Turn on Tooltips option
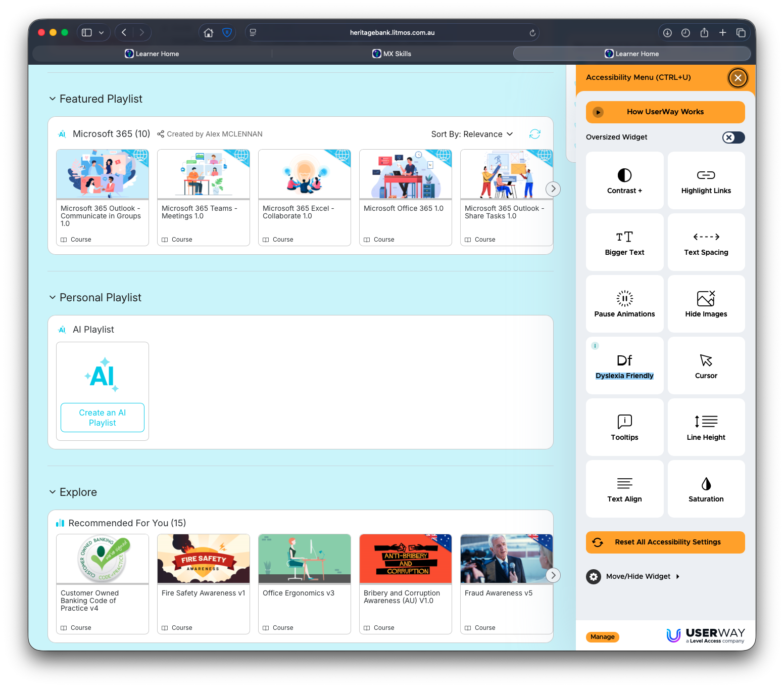Viewport: 784px width, 688px height. tap(624, 427)
